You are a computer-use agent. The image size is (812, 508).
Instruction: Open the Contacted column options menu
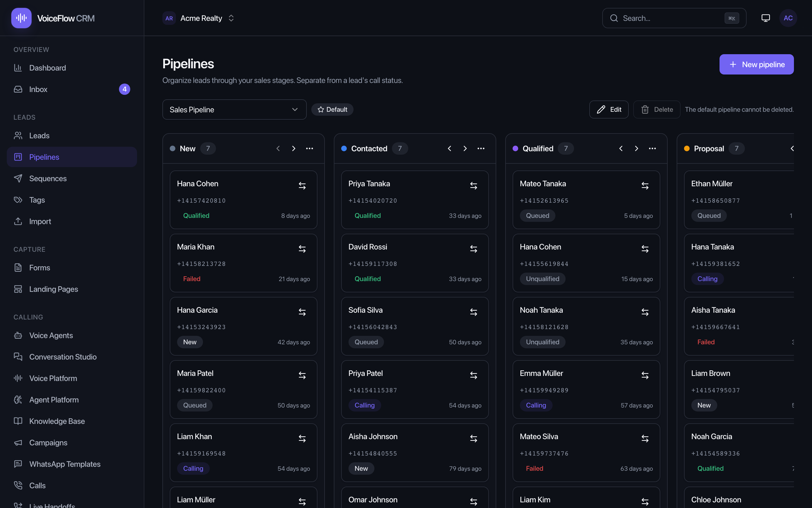coord(481,148)
